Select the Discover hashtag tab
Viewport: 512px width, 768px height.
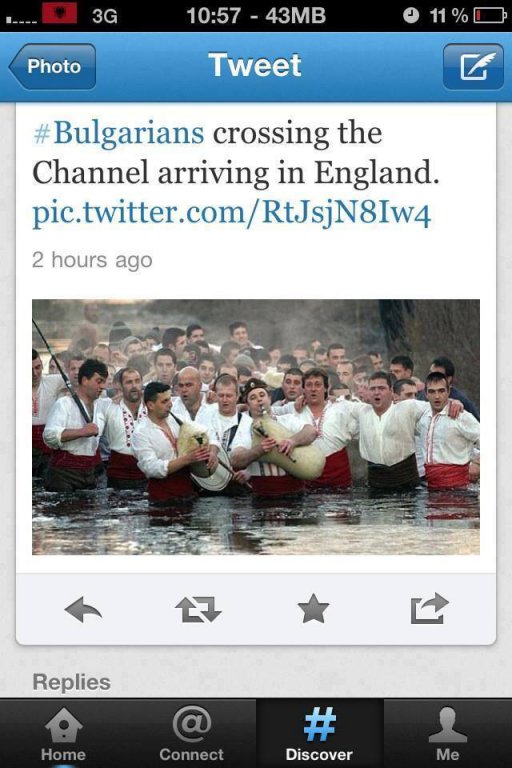(x=319, y=733)
